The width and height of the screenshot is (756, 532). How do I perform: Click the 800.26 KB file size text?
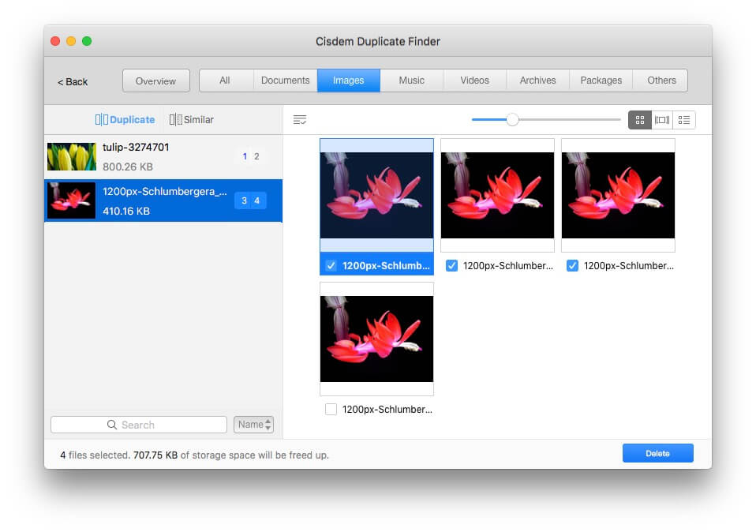pyautogui.click(x=128, y=167)
